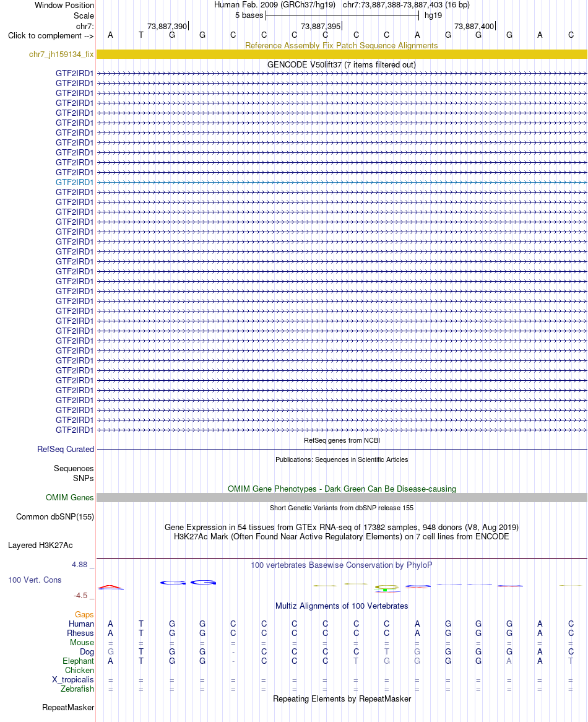Open the H3K27Ac Mark ENCODE track title
The width and height of the screenshot is (588, 722).
pos(342,536)
